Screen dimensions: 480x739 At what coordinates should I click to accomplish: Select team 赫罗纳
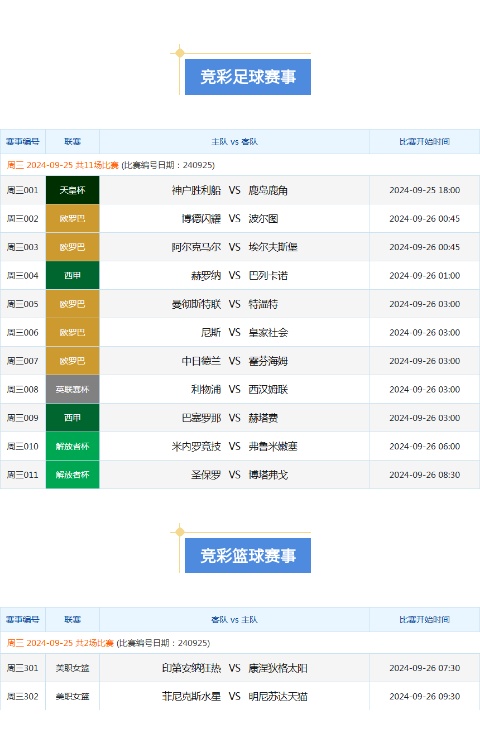(x=206, y=276)
